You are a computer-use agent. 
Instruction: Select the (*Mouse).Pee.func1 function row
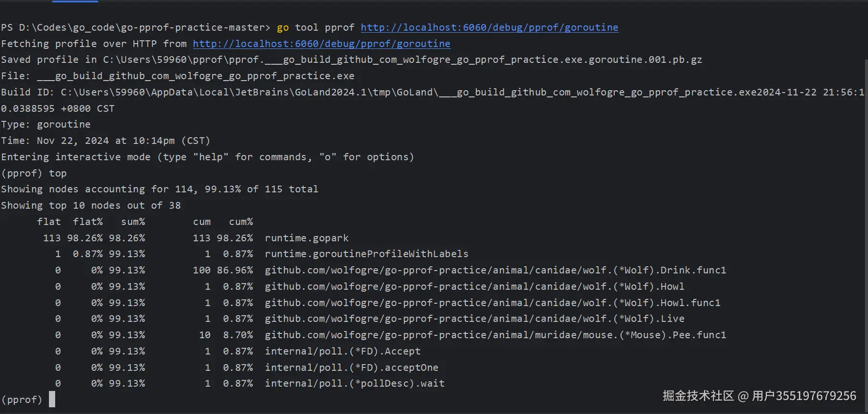pyautogui.click(x=495, y=335)
